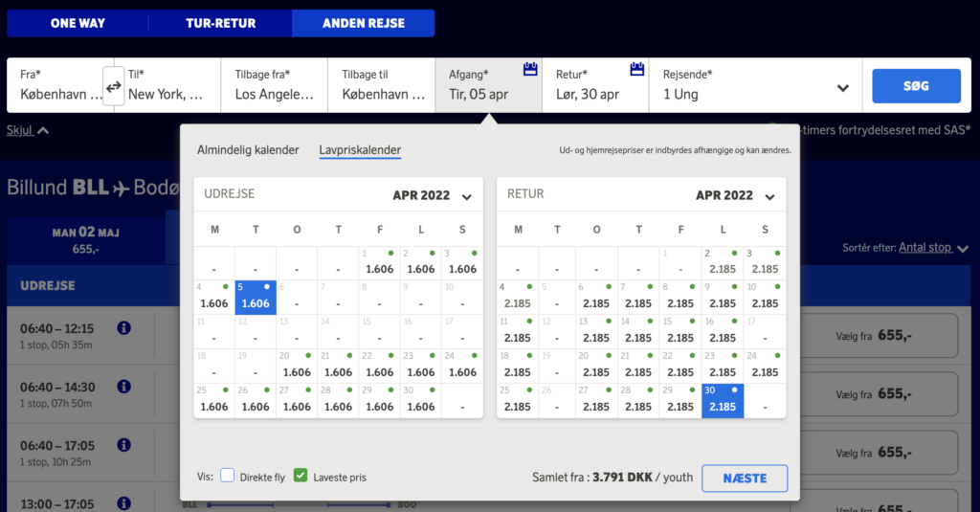980x512 pixels.
Task: Open the Afgang date field Tir, 05 apr
Action: pyautogui.click(x=488, y=85)
